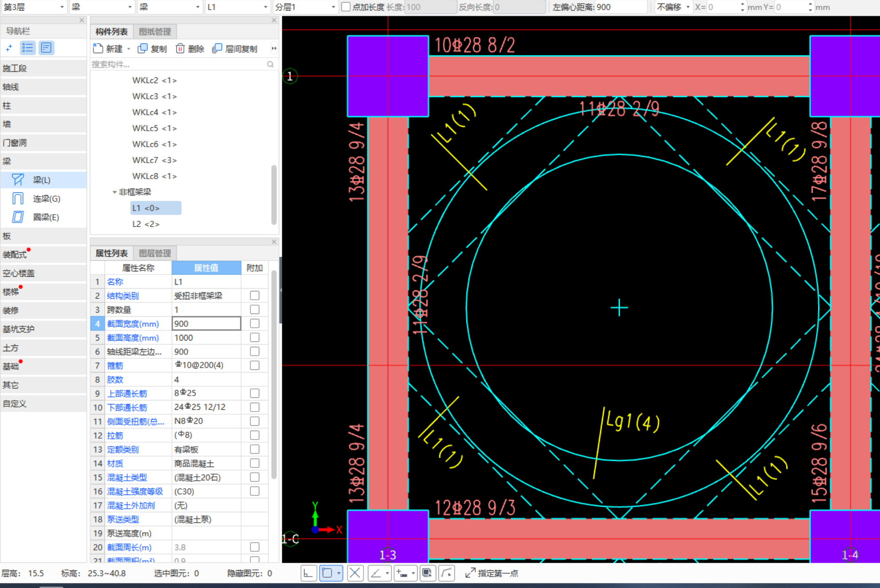Screen dimensions: 880x588
Task: Select the 连梁(G) coupling beam icon
Action: (x=18, y=198)
